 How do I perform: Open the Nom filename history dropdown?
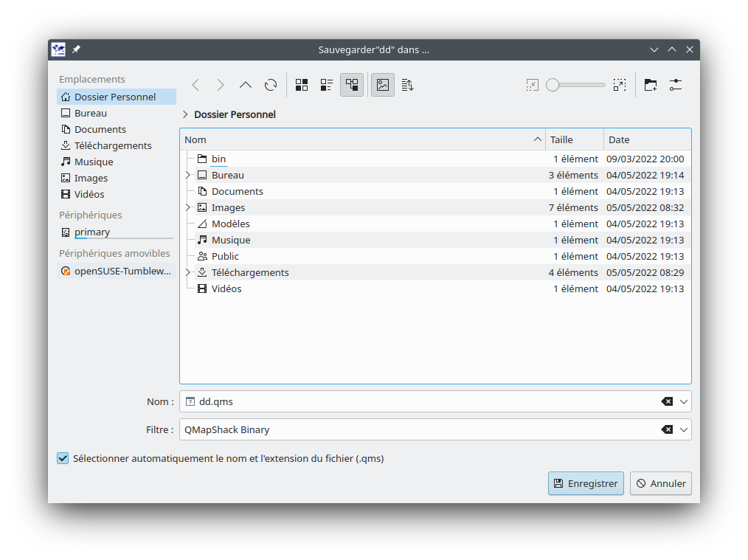tap(684, 401)
